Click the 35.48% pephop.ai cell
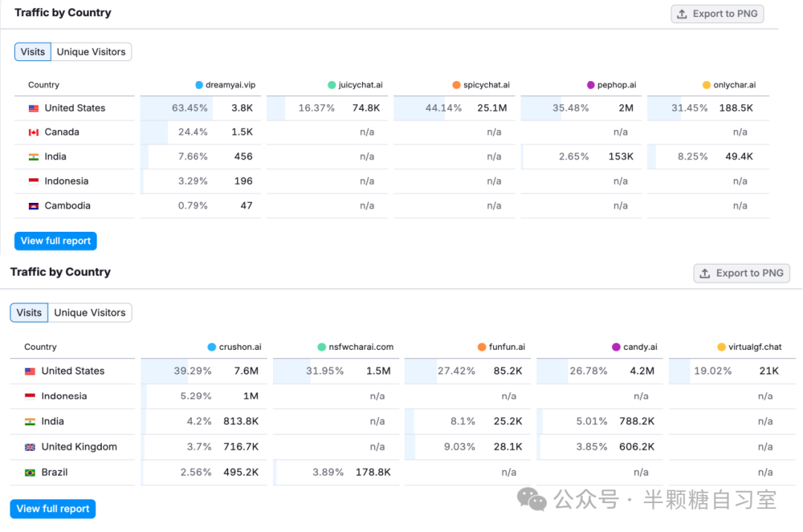Viewport: 803px width, 532px height. (x=570, y=108)
